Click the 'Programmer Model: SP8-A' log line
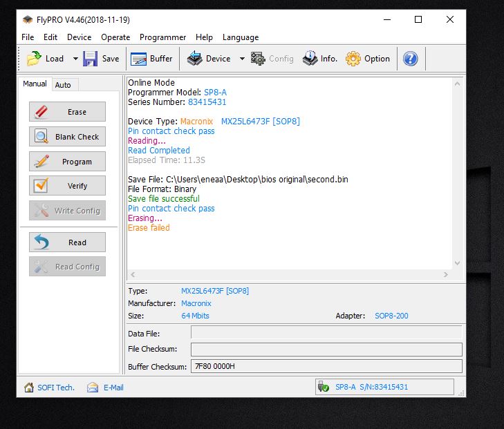This screenshot has width=504, height=429. point(177,93)
